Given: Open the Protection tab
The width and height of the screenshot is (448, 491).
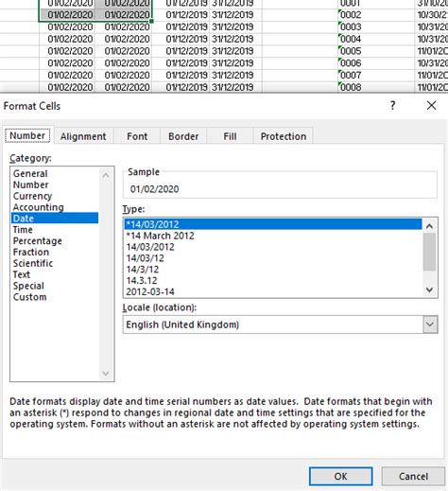Looking at the screenshot, I should click(x=284, y=136).
